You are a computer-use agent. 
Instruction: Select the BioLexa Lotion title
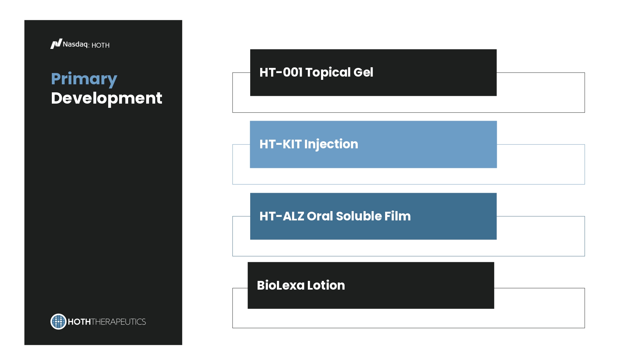coord(301,285)
